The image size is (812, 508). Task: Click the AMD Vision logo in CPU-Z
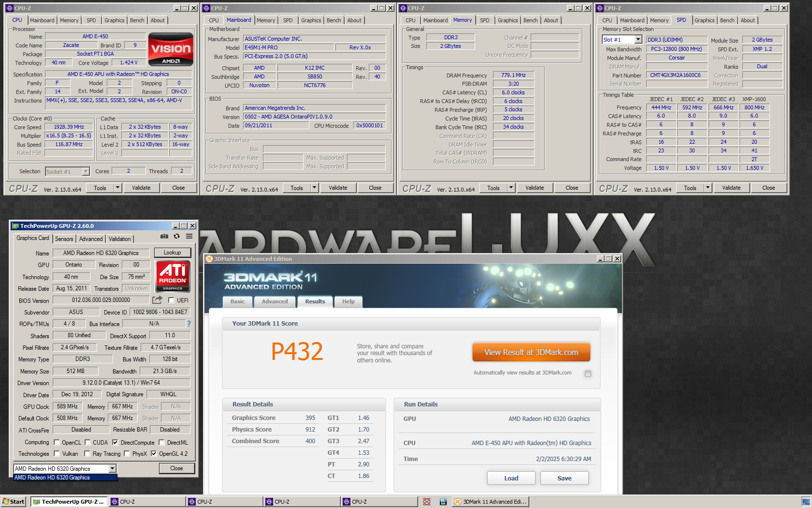point(171,49)
